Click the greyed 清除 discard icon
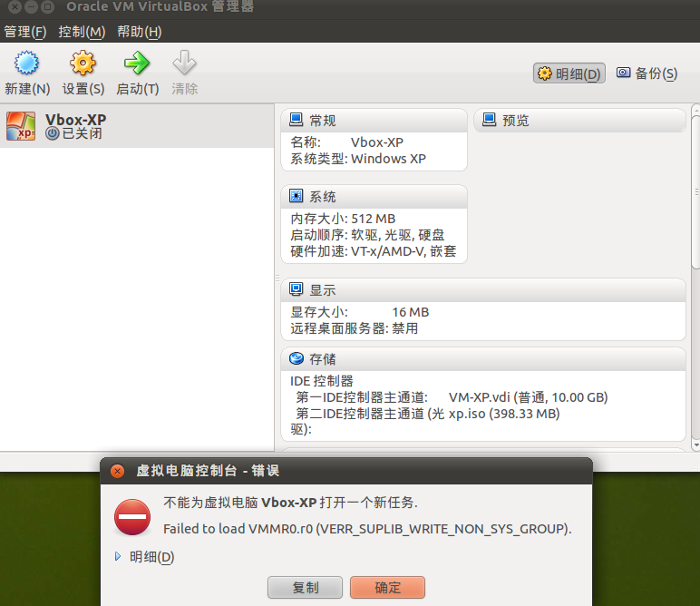 click(x=184, y=63)
